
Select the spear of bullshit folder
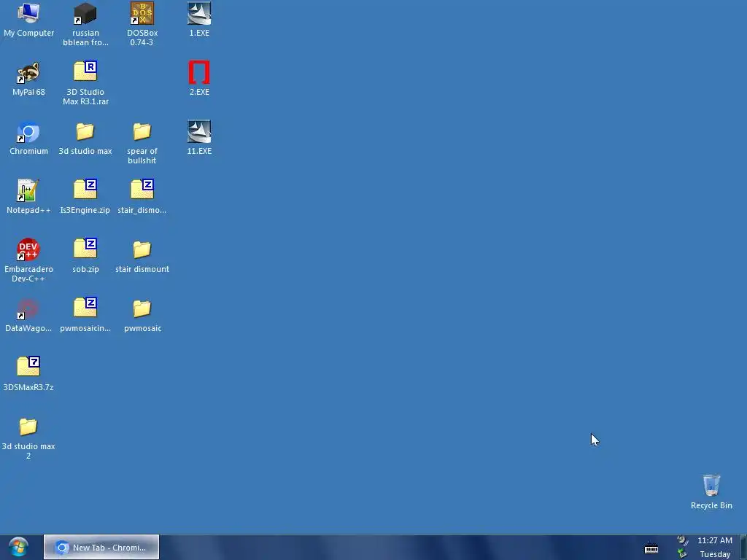pos(142,142)
